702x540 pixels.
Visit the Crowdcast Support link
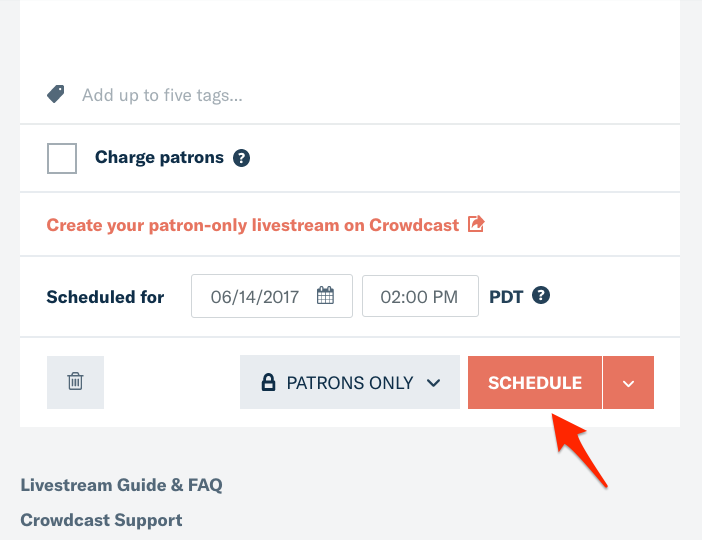pos(101,520)
